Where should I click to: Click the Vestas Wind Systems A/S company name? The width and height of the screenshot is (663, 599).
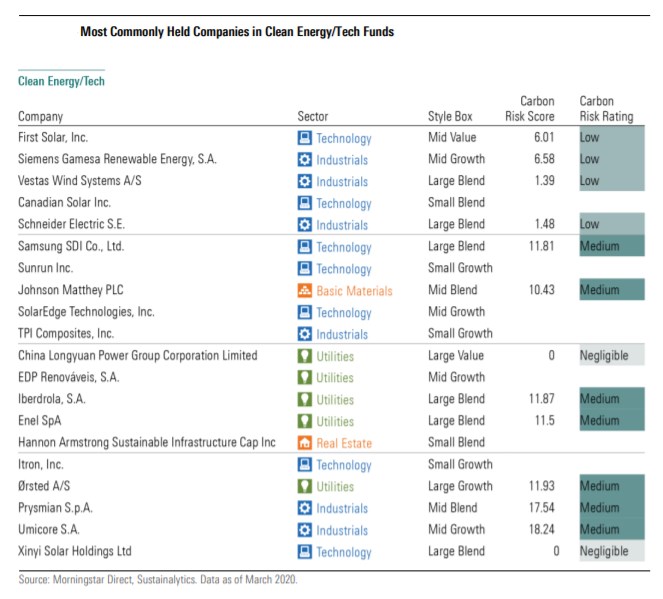click(x=80, y=181)
